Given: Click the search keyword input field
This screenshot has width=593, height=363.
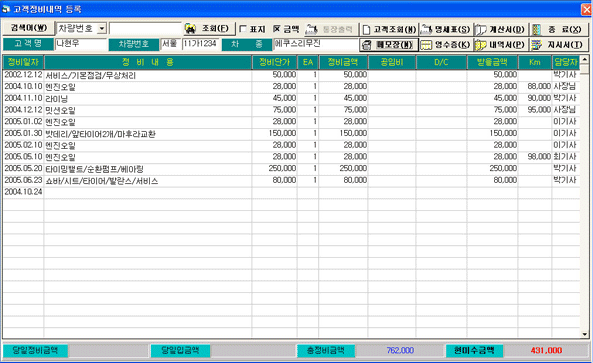Looking at the screenshot, I should click(x=146, y=29).
